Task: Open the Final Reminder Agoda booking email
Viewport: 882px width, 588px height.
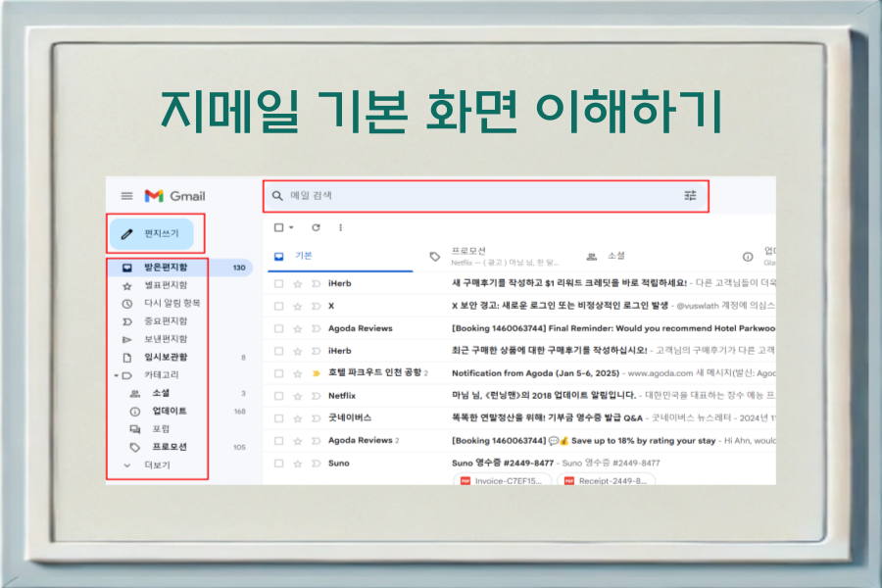Action: coord(520,328)
